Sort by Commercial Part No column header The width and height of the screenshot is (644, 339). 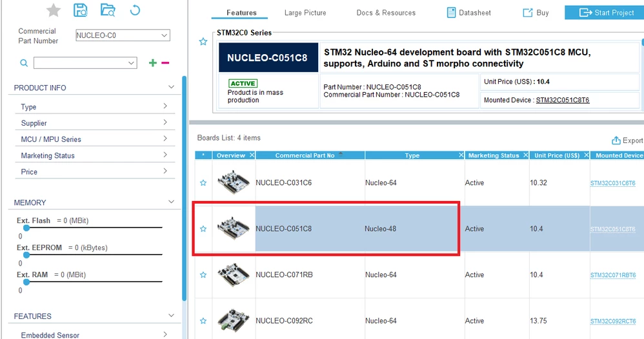click(x=310, y=155)
